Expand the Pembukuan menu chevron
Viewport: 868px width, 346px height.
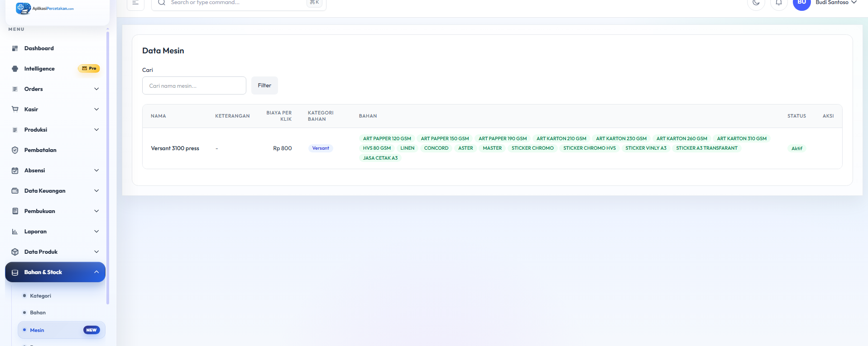tap(96, 211)
